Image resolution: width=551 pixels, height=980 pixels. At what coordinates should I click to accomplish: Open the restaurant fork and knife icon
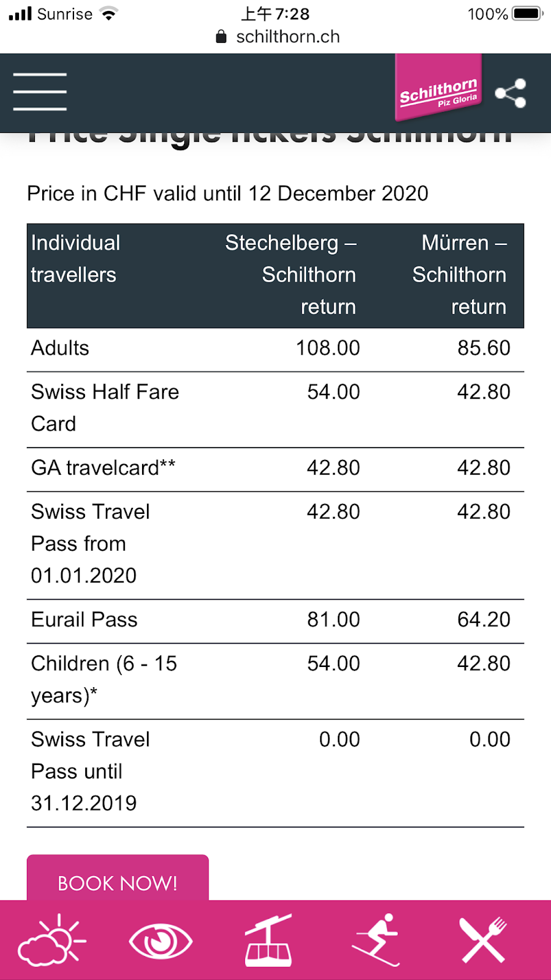(484, 940)
